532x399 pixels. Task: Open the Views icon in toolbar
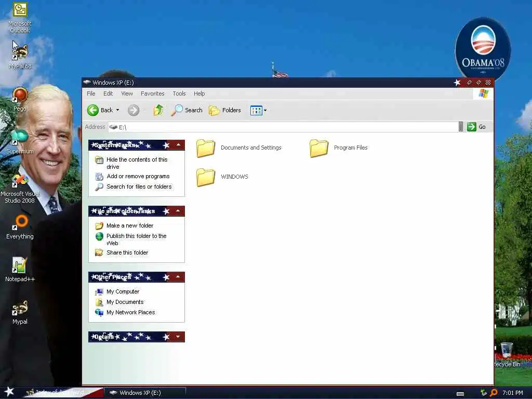tap(256, 110)
